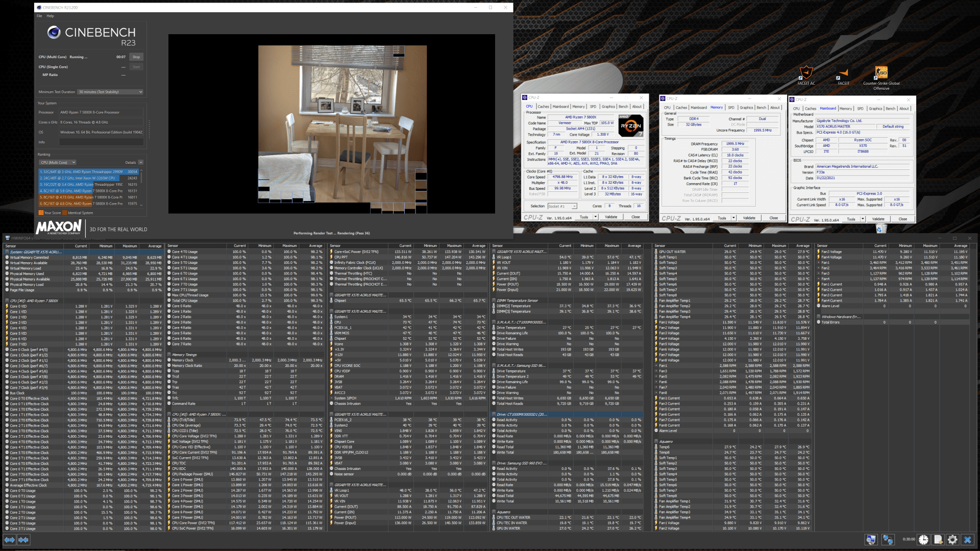This screenshot has height=551, width=980.
Task: Collapse CPU [#0]: AMD Ryzen 7 5800X group header
Action: (x=34, y=301)
